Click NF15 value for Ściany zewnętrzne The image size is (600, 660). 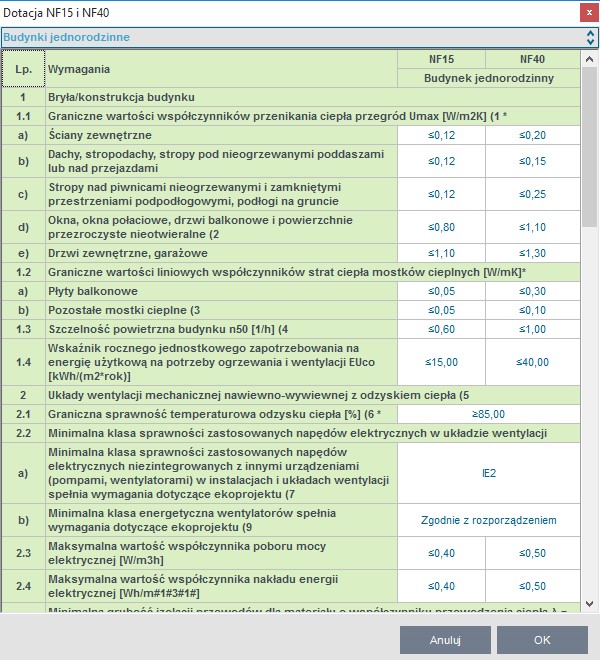(x=441, y=135)
